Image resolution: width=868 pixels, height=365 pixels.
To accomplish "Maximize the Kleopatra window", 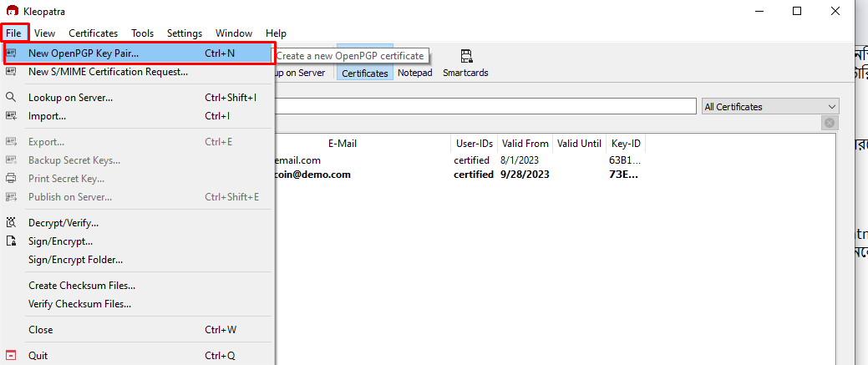I will coord(797,11).
